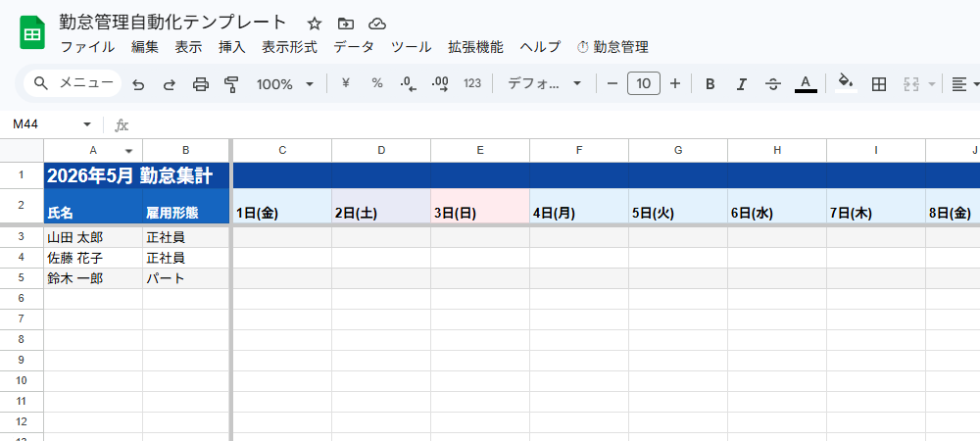Click the select-all corner box
This screenshot has width=980, height=441.
(x=22, y=150)
